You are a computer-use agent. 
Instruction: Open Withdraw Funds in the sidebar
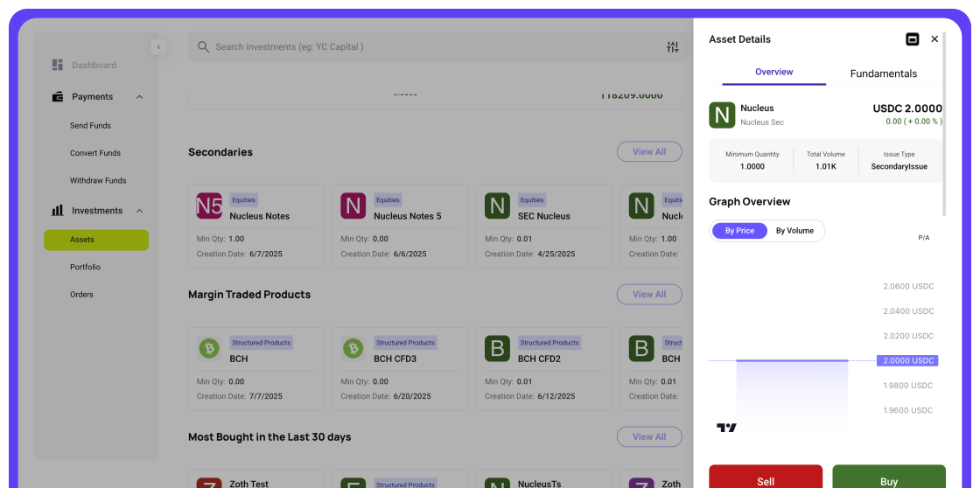pyautogui.click(x=98, y=180)
